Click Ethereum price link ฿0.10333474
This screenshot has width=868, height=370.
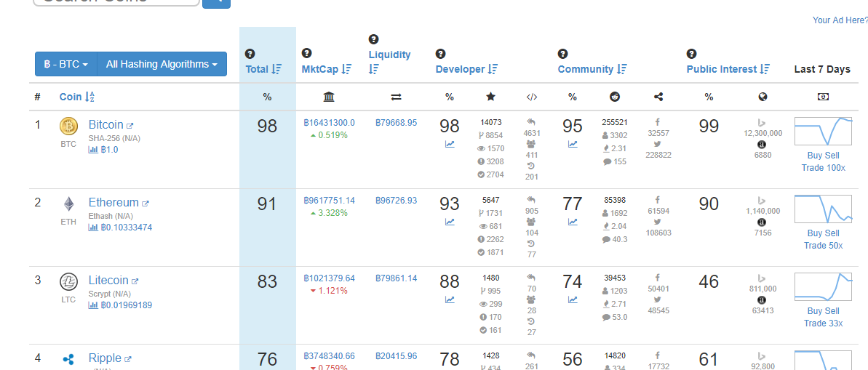pos(120,228)
